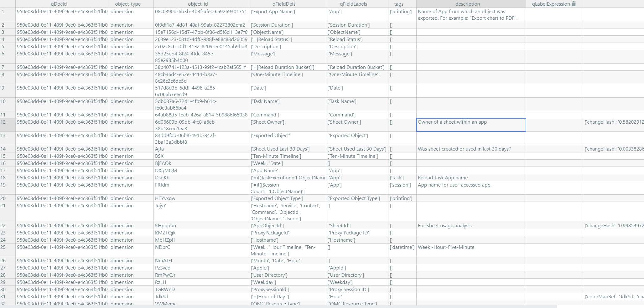The image size is (644, 308).
Task: Click the "['Task Name']" qFieldLabels cell
Action: [357, 104]
